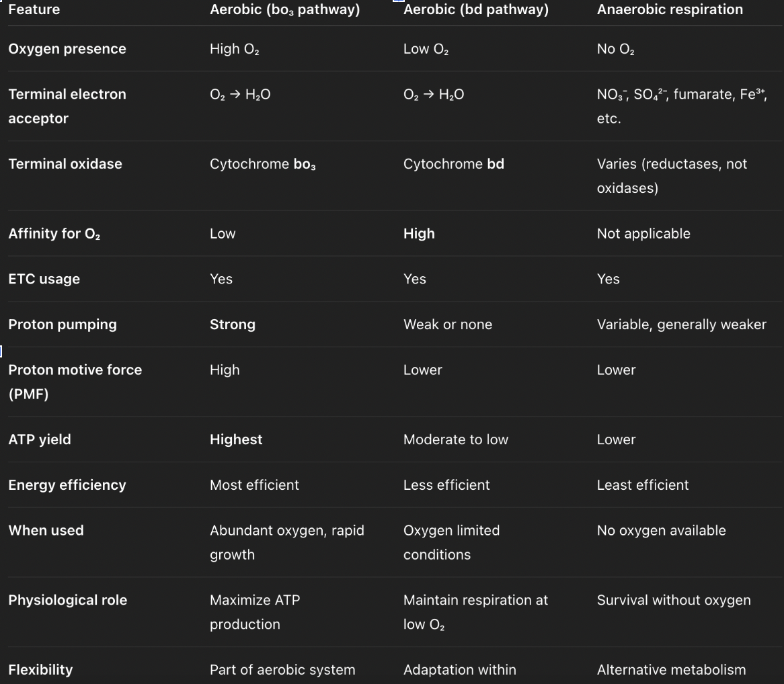Click the "Most efficient" cell
The image size is (784, 684).
pos(254,485)
